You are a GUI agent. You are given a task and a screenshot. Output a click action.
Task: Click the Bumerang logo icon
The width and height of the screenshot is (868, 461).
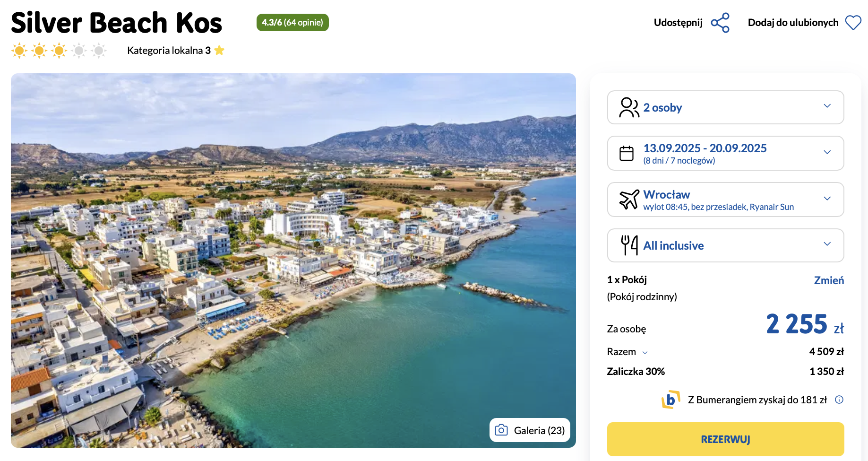pos(670,400)
